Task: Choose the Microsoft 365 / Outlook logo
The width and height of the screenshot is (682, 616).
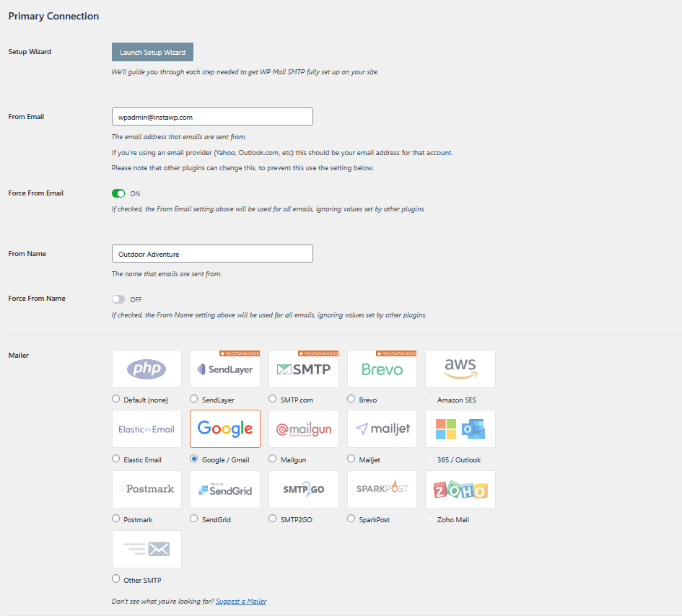Action: 460,429
